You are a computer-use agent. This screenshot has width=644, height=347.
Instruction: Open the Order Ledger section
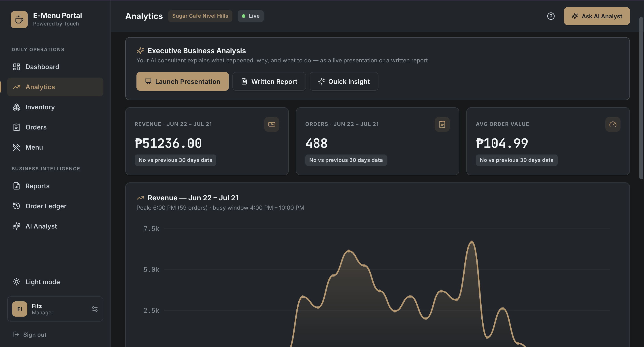tap(55, 206)
